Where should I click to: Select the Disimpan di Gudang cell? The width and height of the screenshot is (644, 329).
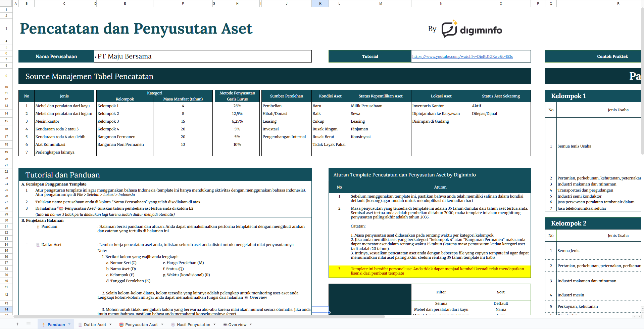441,121
